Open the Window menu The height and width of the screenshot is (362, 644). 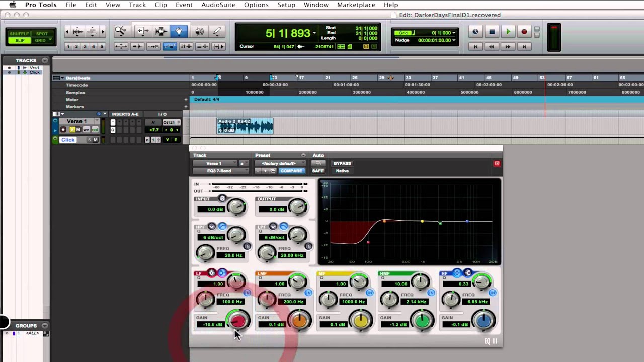click(316, 5)
